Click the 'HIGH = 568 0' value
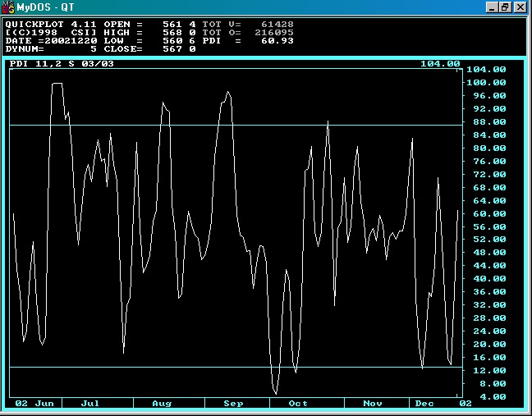Viewport: 532px width, 416px height. pos(149,33)
